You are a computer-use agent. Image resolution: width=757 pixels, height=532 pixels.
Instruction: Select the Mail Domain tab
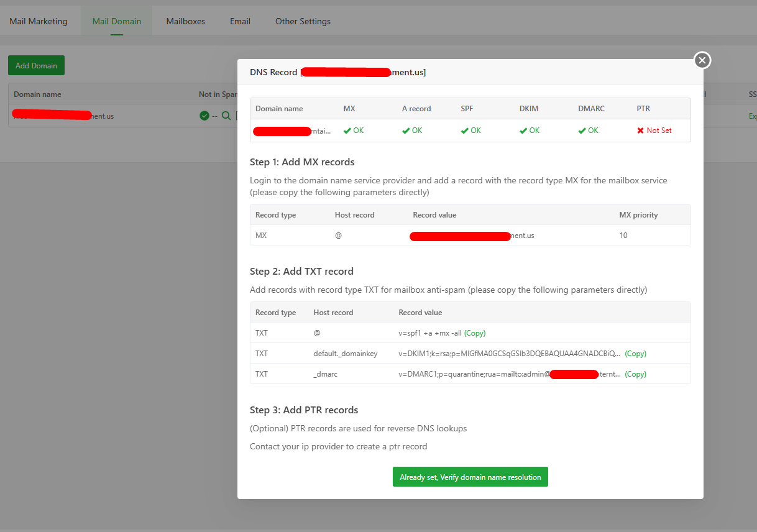tap(117, 21)
